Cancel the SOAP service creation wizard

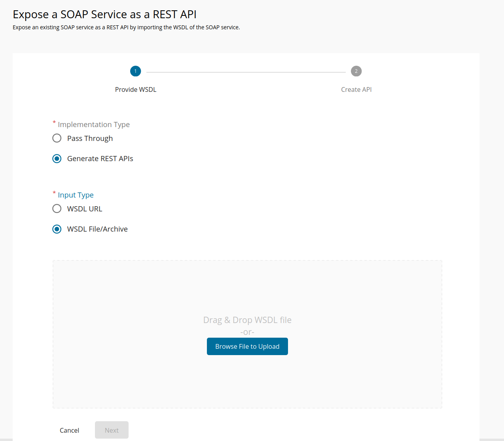[69, 430]
